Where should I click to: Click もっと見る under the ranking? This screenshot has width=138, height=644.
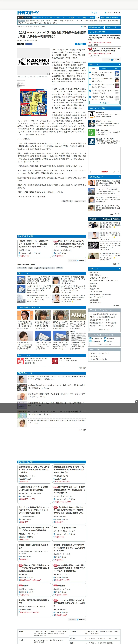pyautogui.click(x=104, y=103)
